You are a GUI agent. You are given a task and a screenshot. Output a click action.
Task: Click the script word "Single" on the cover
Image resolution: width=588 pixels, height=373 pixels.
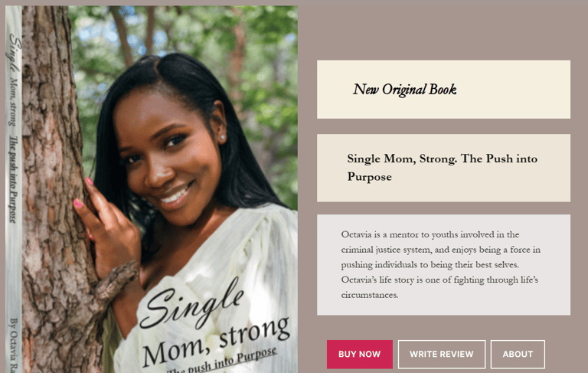(191, 306)
